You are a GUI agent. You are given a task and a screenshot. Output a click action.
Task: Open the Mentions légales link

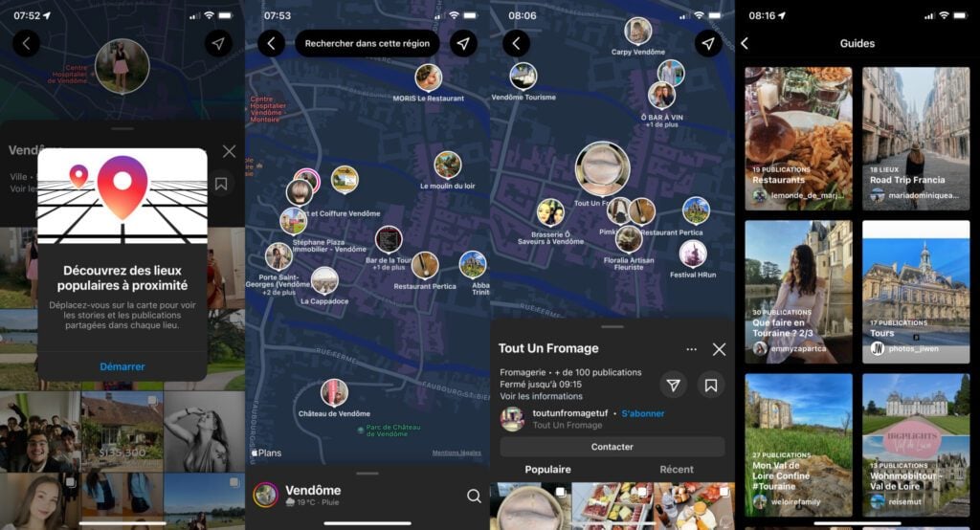click(x=457, y=453)
